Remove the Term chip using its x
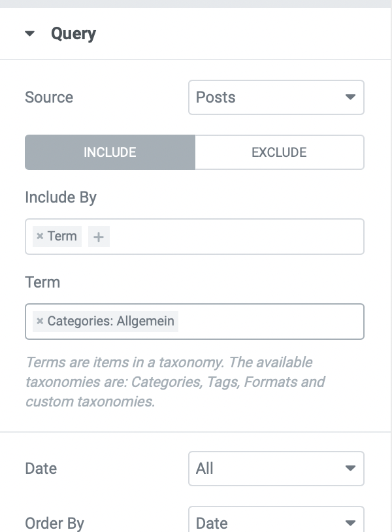 (40, 236)
